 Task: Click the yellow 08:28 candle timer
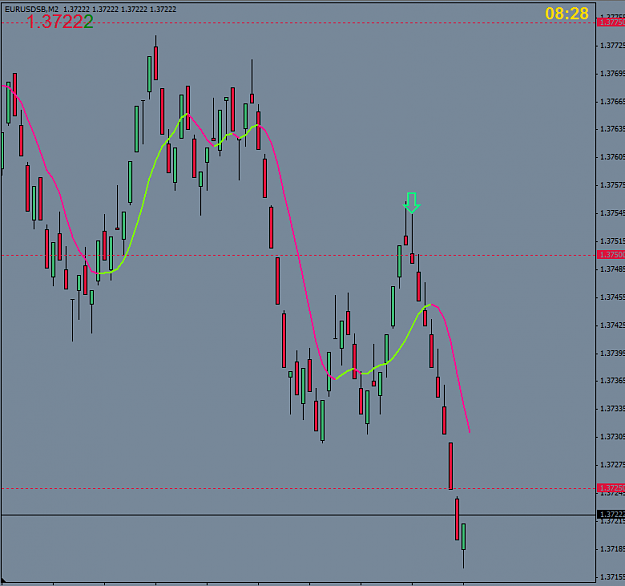click(x=566, y=14)
